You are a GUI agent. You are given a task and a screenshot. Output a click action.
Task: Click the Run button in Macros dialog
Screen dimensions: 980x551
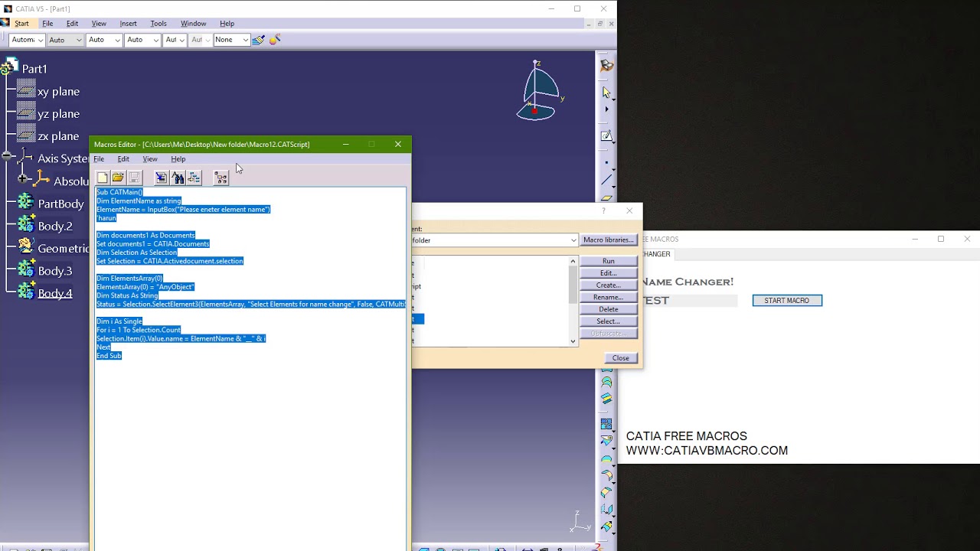coord(609,261)
